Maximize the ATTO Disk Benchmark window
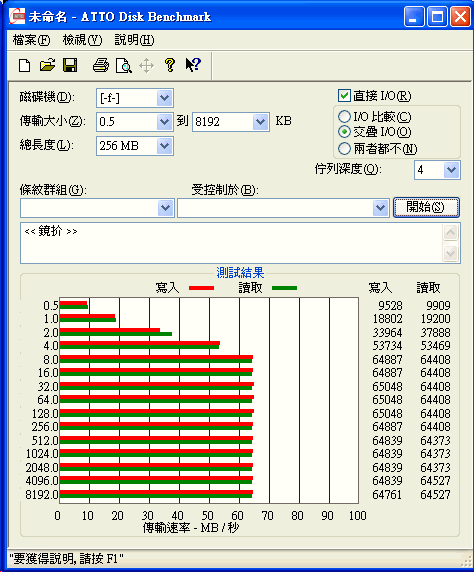 pos(437,17)
